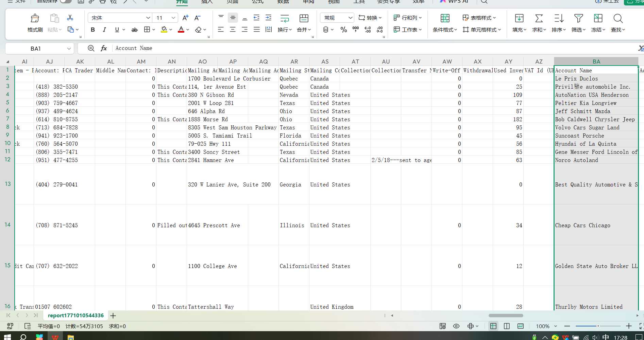Toggle middle vertical alignment

pos(233,18)
